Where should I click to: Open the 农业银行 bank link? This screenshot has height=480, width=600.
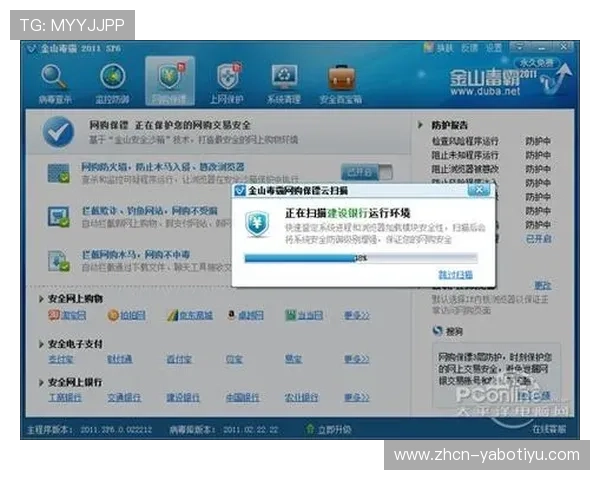click(302, 397)
